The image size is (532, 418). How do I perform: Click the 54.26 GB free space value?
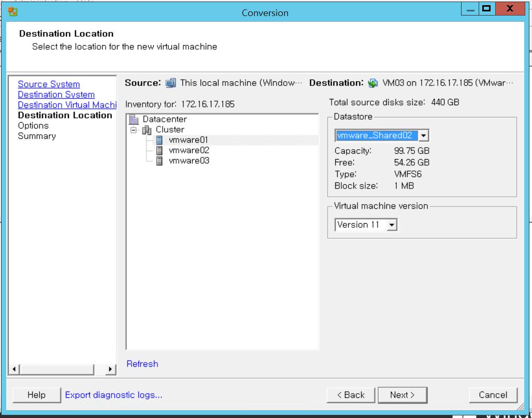[x=412, y=163]
